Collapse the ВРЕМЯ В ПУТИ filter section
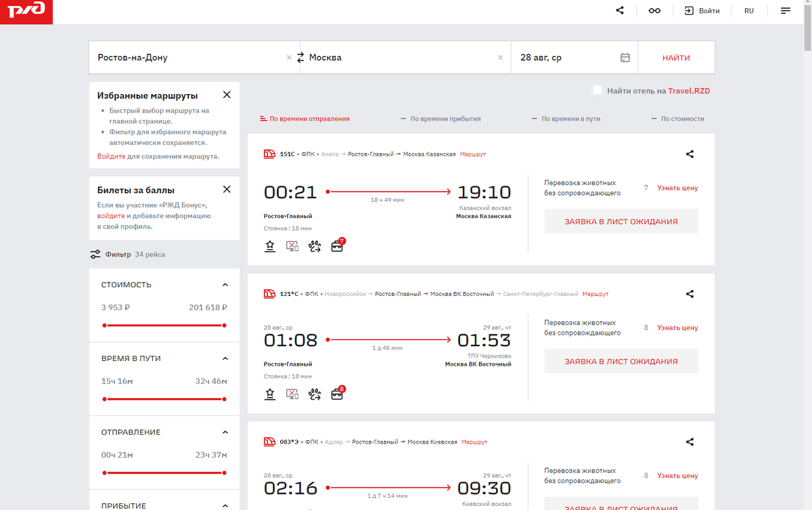Viewport: 812px width, 510px height. [225, 358]
